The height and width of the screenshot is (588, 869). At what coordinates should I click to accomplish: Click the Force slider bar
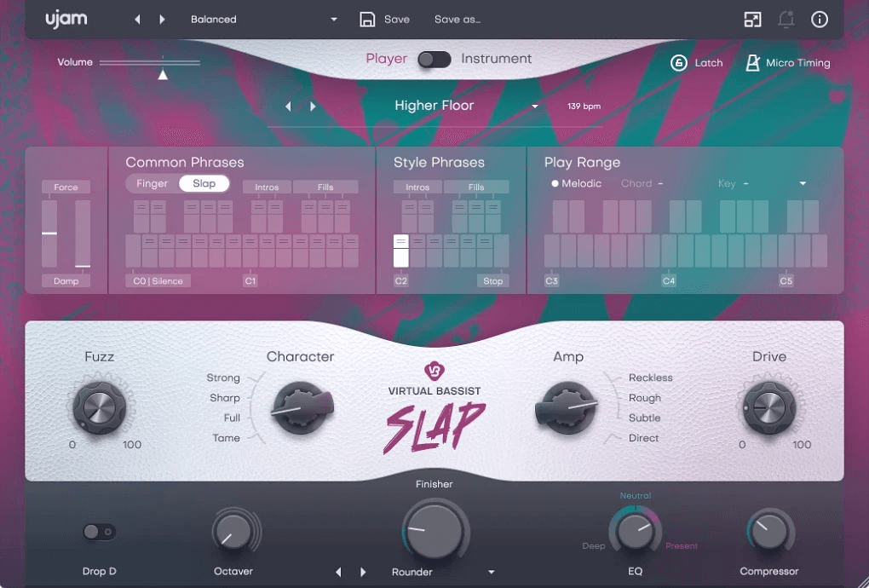(x=49, y=233)
